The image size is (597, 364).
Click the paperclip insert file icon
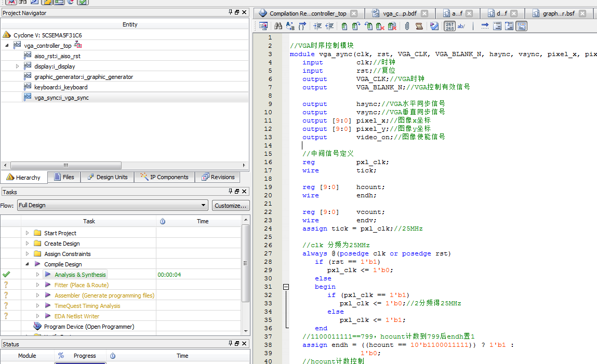[407, 26]
